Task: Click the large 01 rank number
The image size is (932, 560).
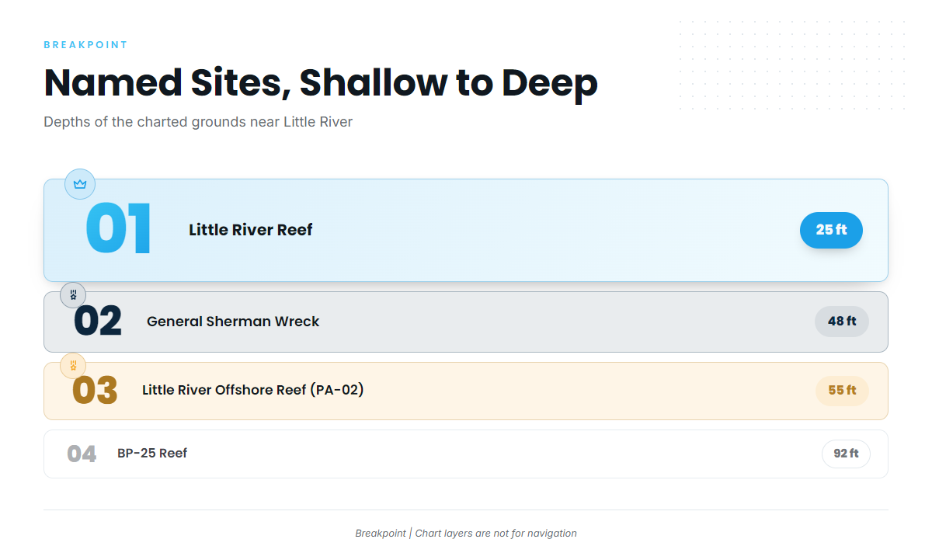Action: pos(119,230)
